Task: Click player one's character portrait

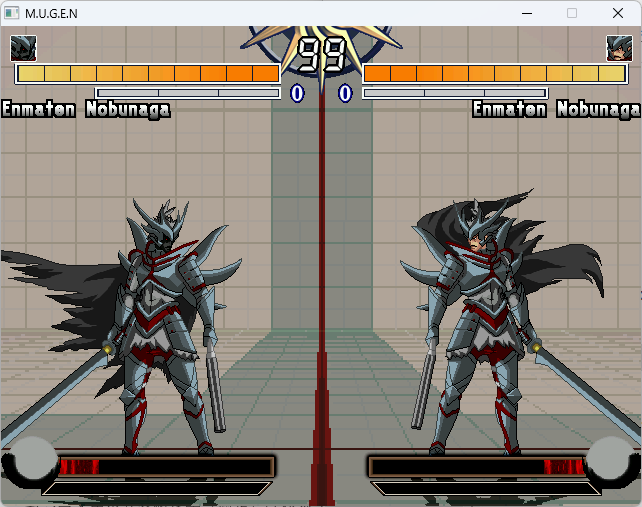Action: coord(23,48)
